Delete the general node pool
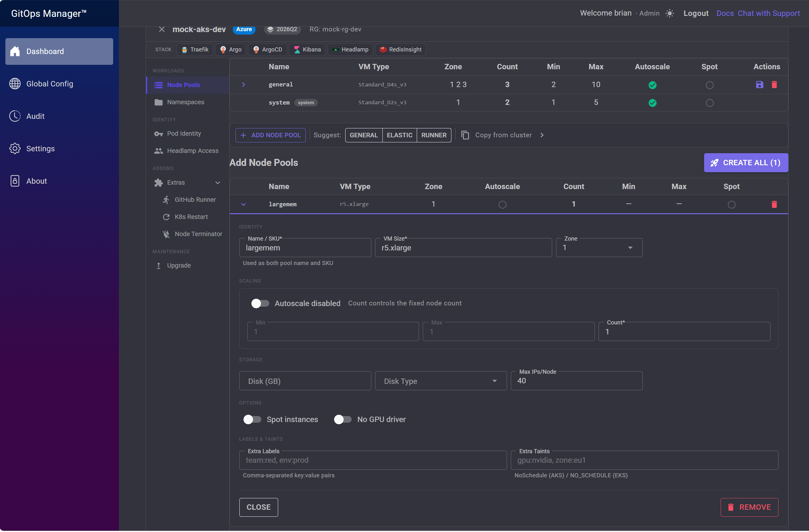809x532 pixels. coord(774,85)
